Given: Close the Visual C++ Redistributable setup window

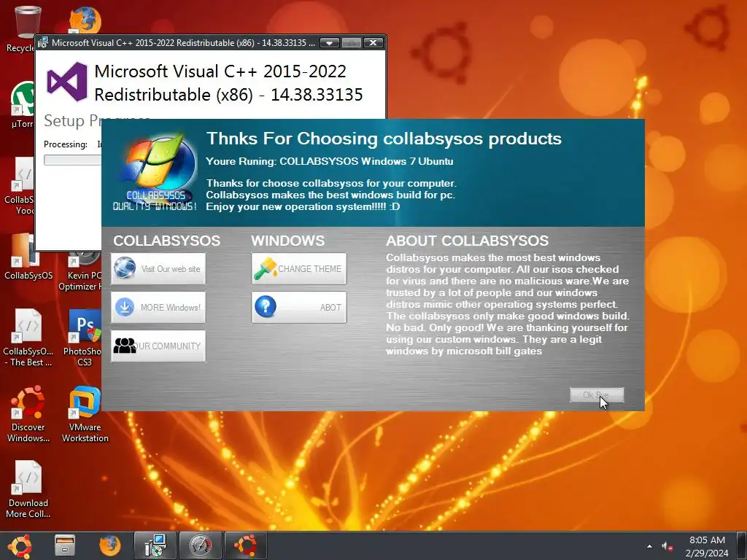Looking at the screenshot, I should [373, 43].
